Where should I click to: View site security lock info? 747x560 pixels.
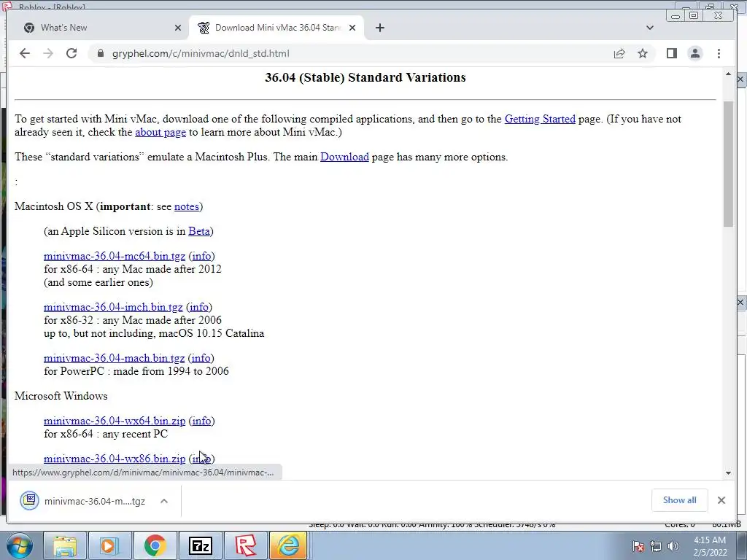100,53
